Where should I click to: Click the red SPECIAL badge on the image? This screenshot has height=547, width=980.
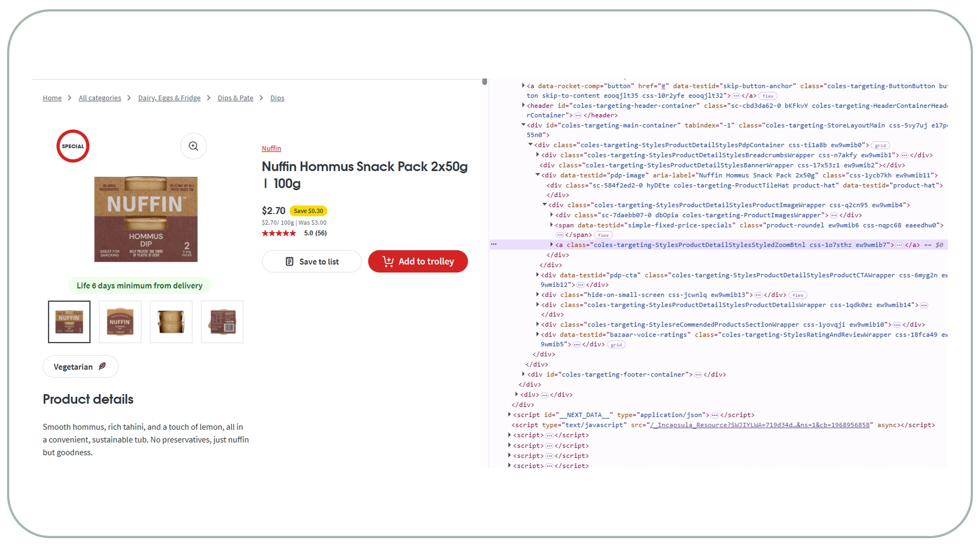(72, 146)
